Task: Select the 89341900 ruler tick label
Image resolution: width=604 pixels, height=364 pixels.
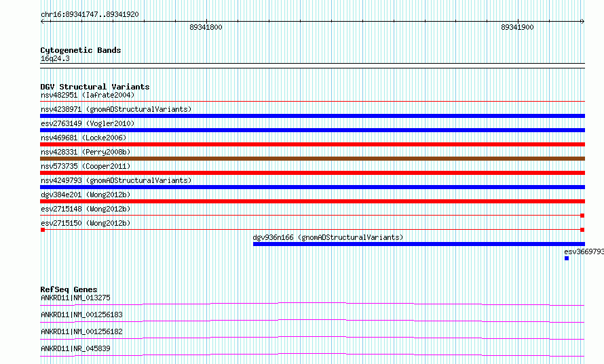Action: click(517, 27)
